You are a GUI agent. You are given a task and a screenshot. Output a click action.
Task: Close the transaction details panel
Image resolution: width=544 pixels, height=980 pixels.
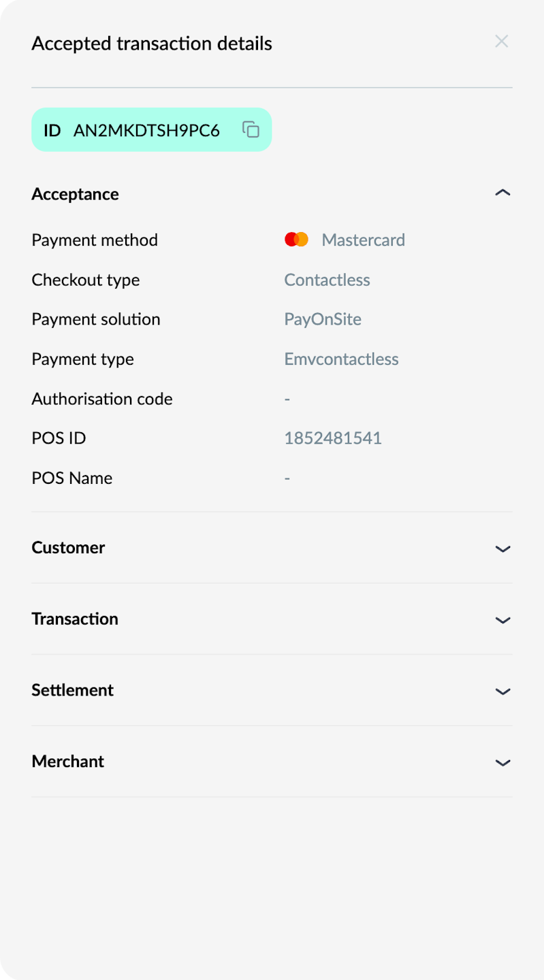(x=502, y=42)
